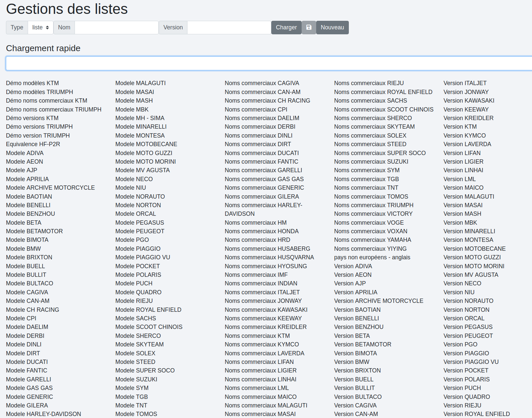Load Noms commerciaux HARLEY-DAVIDSON list
The width and height of the screenshot is (532, 418).
(263, 205)
